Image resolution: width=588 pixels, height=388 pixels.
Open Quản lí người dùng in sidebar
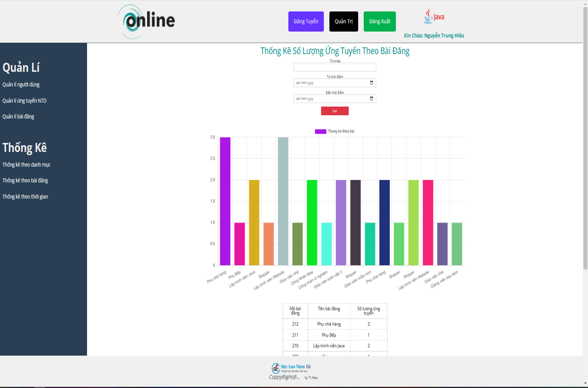pyautogui.click(x=21, y=84)
